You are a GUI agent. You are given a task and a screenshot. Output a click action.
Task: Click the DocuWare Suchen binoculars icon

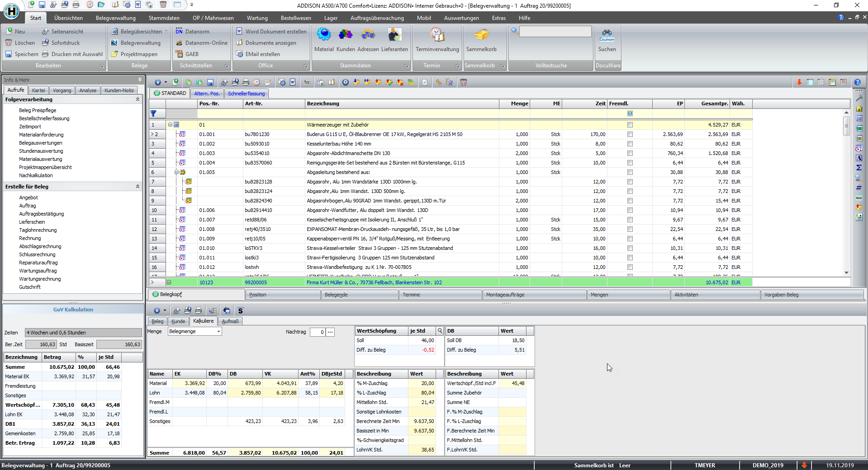[607, 35]
